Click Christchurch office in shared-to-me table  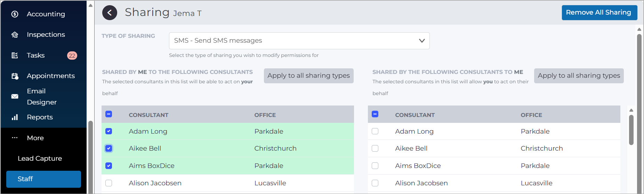pyautogui.click(x=542, y=149)
